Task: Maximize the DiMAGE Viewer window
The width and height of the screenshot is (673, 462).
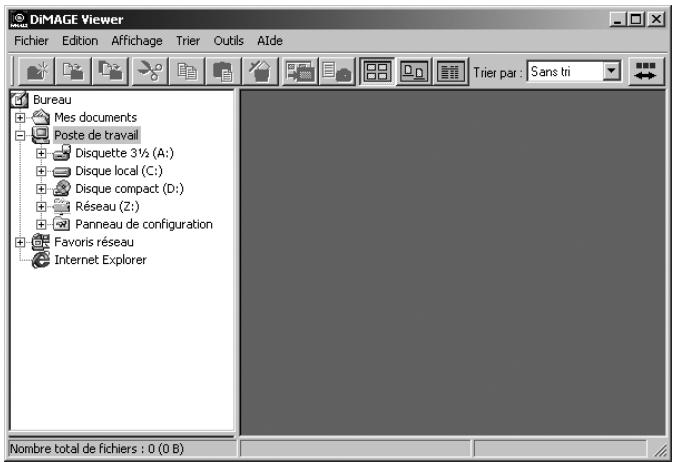Action: point(636,19)
